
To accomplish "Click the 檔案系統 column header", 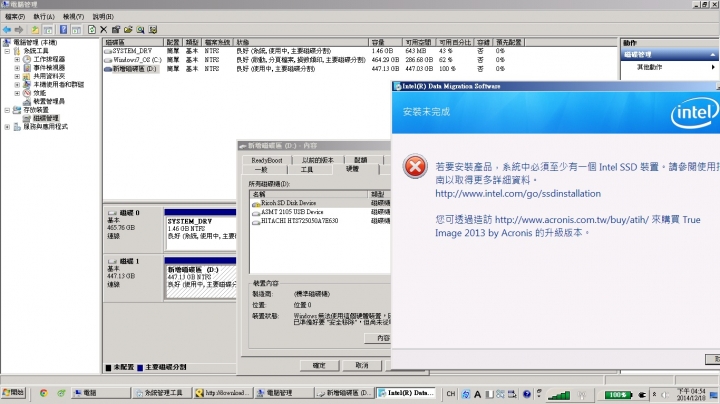I will [x=218, y=42].
